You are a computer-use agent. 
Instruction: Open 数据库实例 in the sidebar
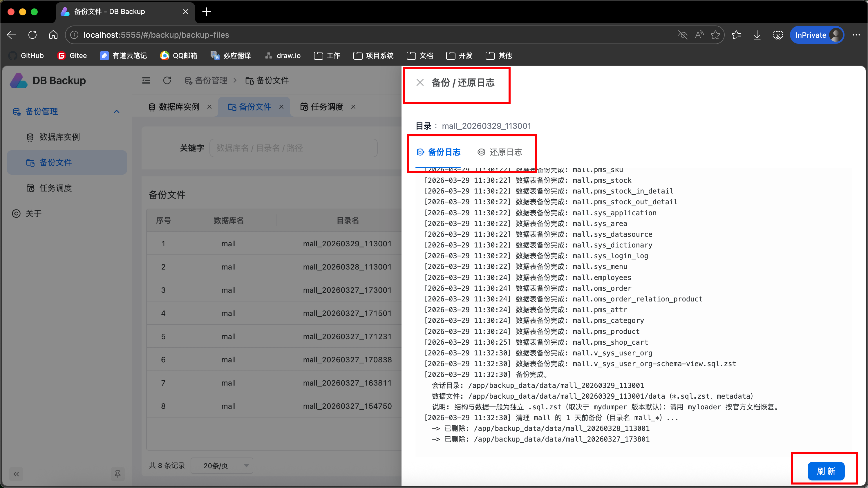[x=60, y=137]
